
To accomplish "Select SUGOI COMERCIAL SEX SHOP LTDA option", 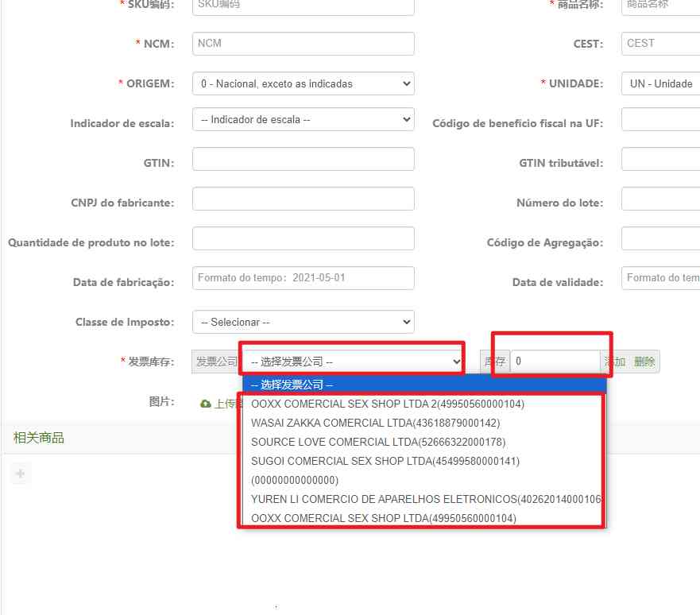I will tap(385, 461).
